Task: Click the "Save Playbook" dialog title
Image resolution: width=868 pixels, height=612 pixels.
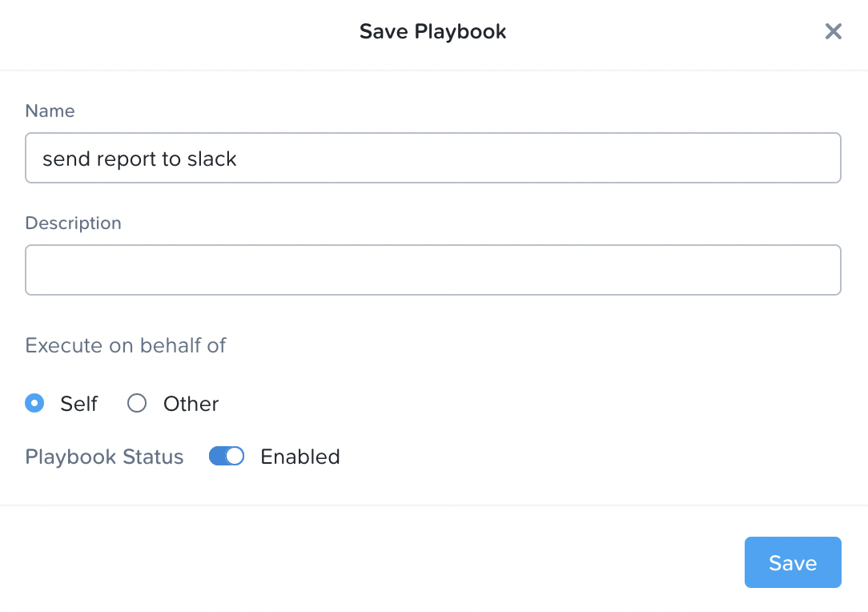Action: (x=432, y=32)
